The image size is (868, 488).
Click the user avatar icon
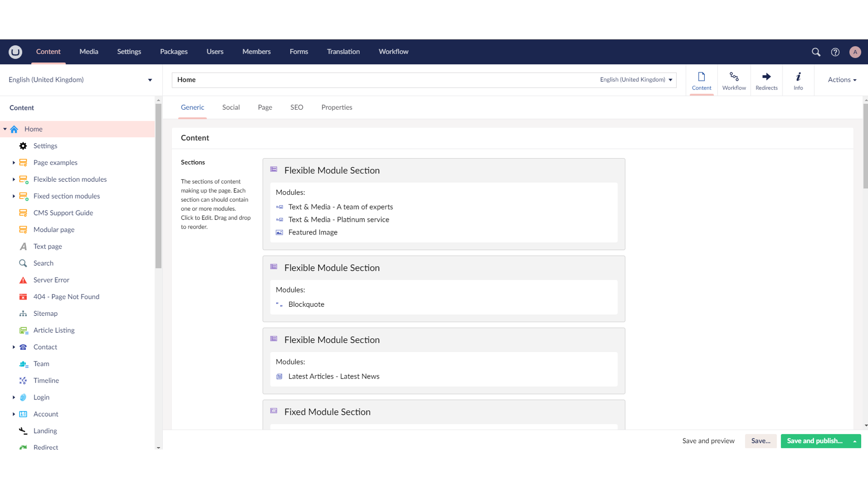[x=854, y=52]
